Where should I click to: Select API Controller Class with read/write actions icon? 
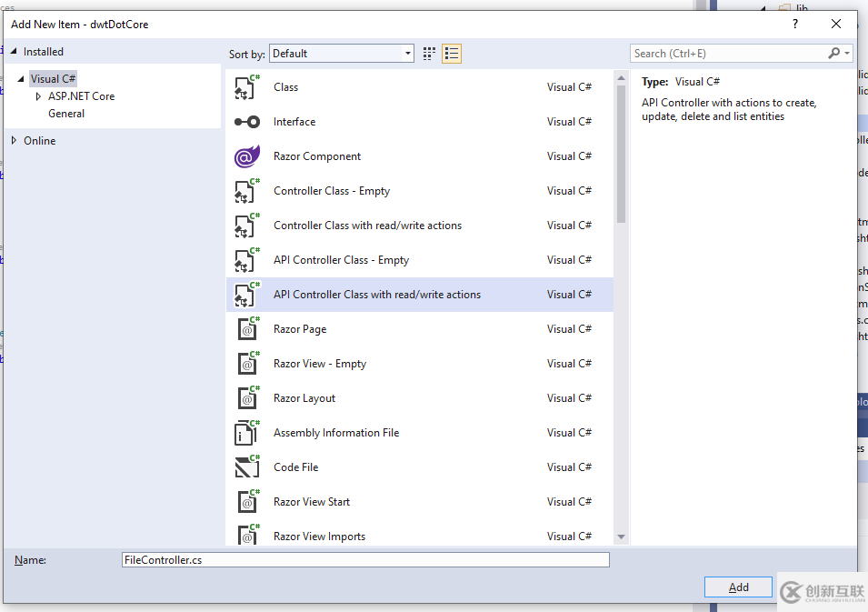tap(247, 295)
